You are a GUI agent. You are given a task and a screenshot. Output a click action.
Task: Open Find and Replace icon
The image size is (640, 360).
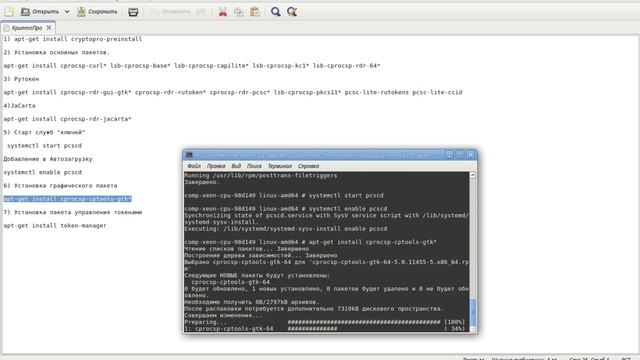292,12
